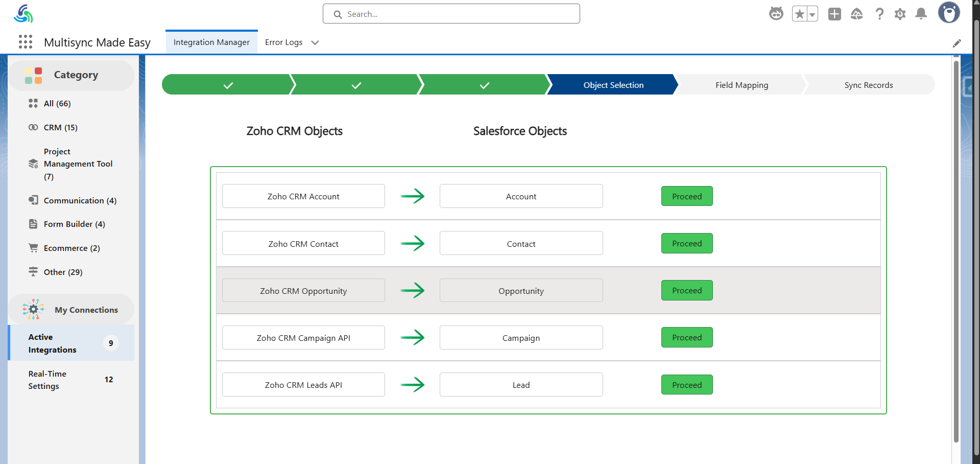Click the Help question mark icon

879,14
